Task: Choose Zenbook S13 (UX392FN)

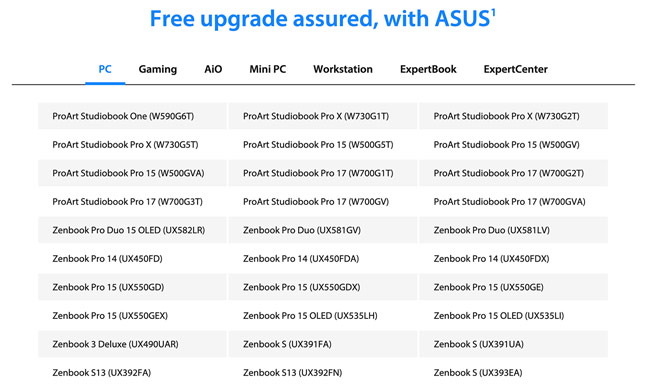Action: (323, 373)
